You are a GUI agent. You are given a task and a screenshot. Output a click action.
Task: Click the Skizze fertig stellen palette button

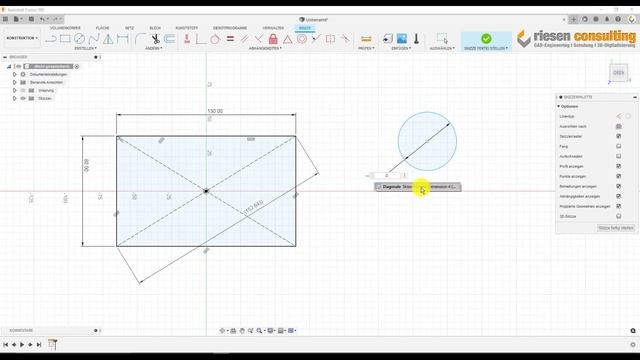point(616,228)
